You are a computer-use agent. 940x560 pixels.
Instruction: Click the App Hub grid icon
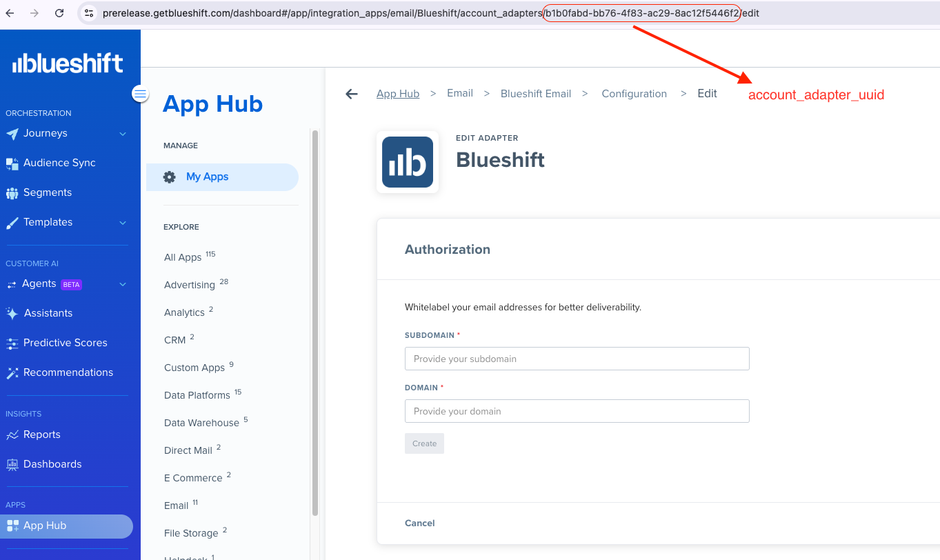point(12,526)
